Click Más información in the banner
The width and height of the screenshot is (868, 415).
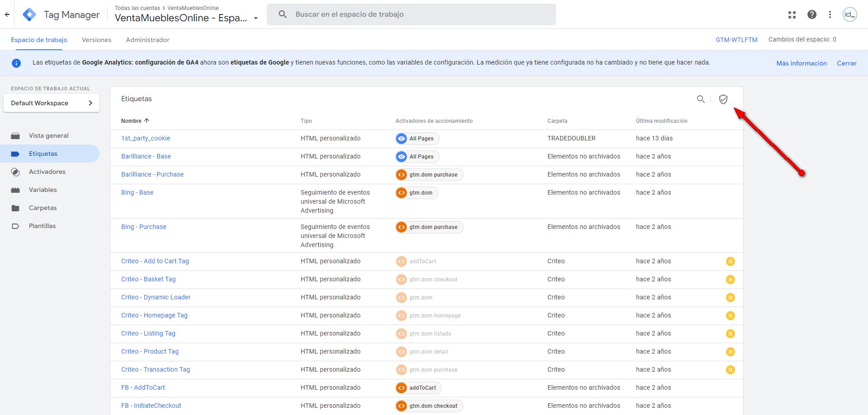(x=801, y=63)
